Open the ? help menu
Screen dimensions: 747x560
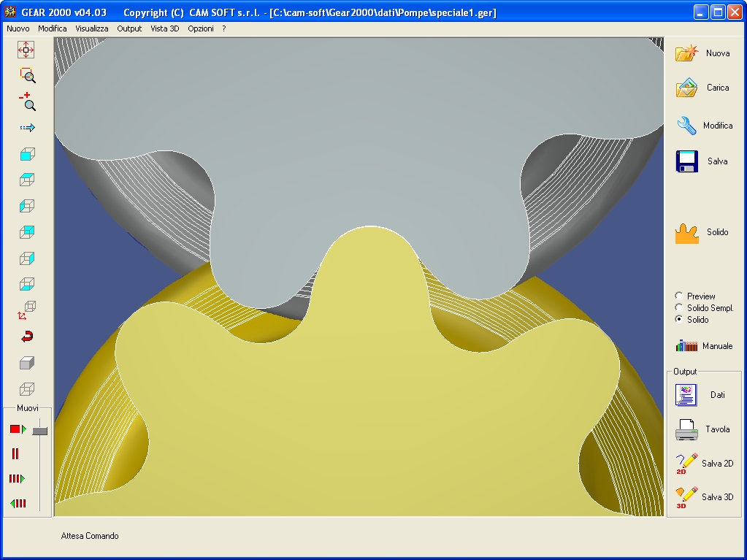[x=224, y=28]
